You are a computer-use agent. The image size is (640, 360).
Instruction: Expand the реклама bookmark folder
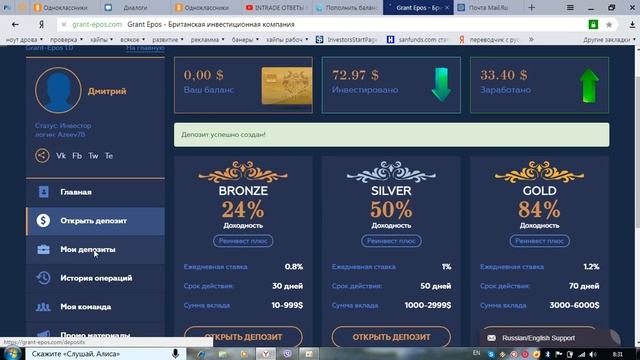pos(207,40)
